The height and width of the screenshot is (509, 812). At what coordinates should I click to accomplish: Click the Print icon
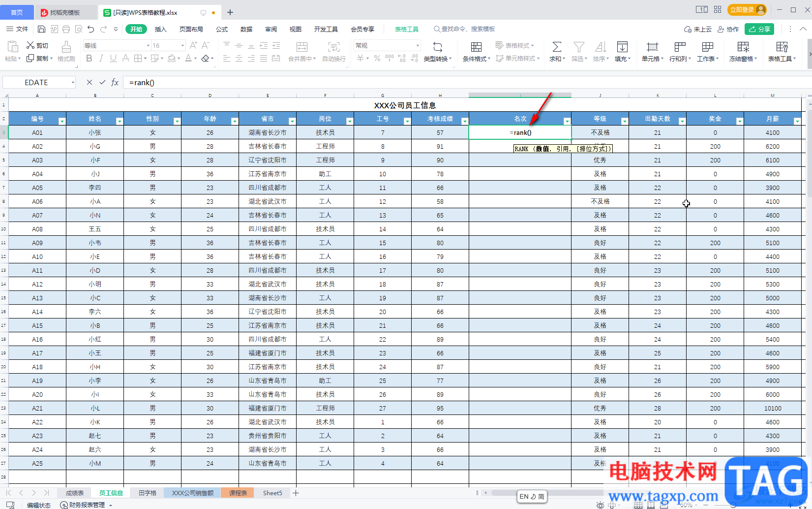click(x=66, y=29)
